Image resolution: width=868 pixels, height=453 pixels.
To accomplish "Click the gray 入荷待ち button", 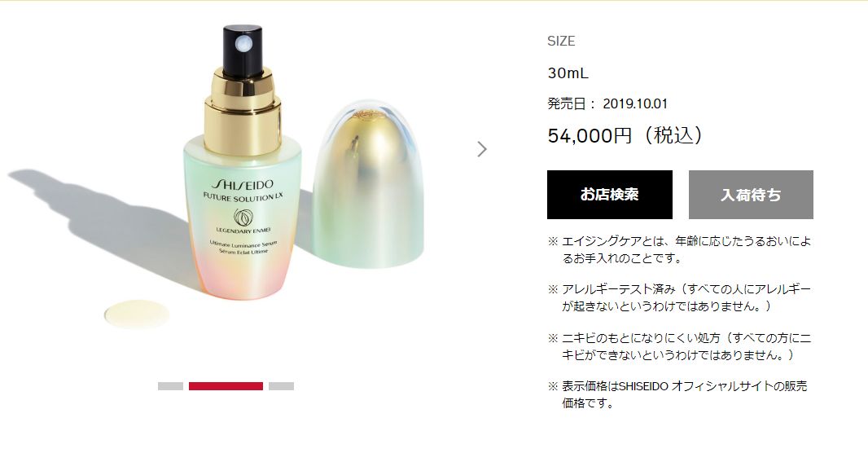I will click(751, 195).
